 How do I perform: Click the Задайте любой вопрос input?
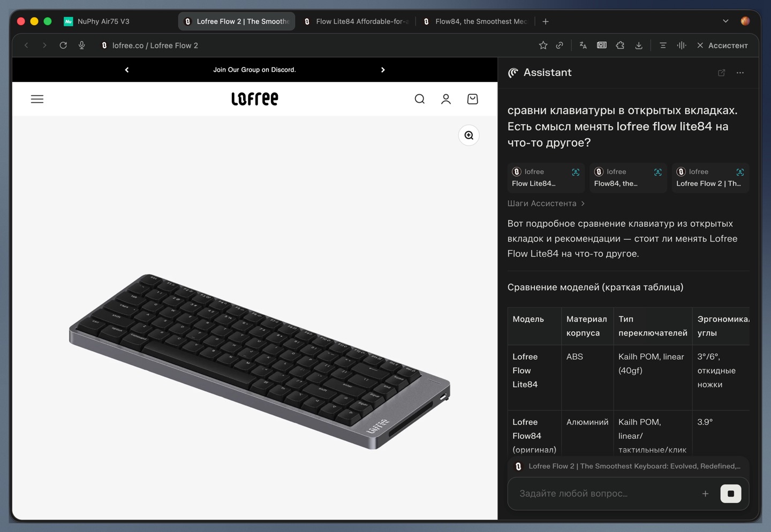click(605, 493)
